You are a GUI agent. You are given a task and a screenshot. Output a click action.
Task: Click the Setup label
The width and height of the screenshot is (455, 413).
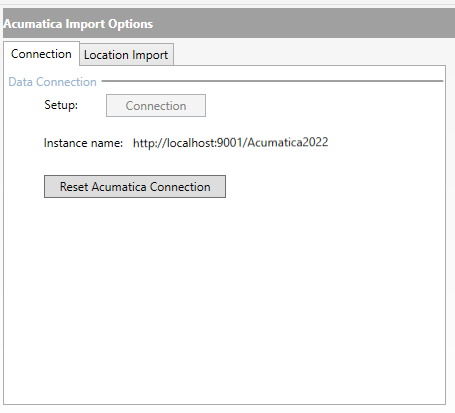click(61, 105)
